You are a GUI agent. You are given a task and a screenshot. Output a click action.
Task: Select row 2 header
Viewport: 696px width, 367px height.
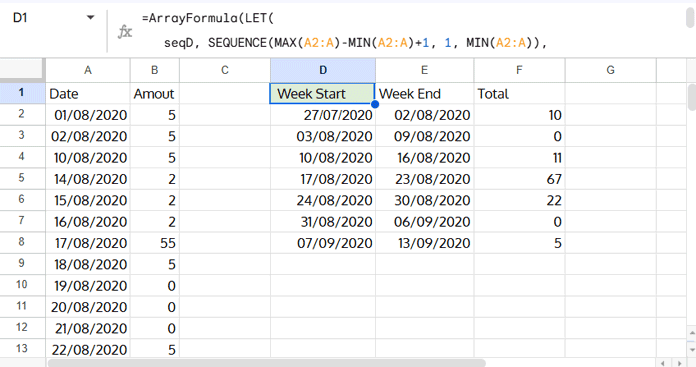point(22,114)
